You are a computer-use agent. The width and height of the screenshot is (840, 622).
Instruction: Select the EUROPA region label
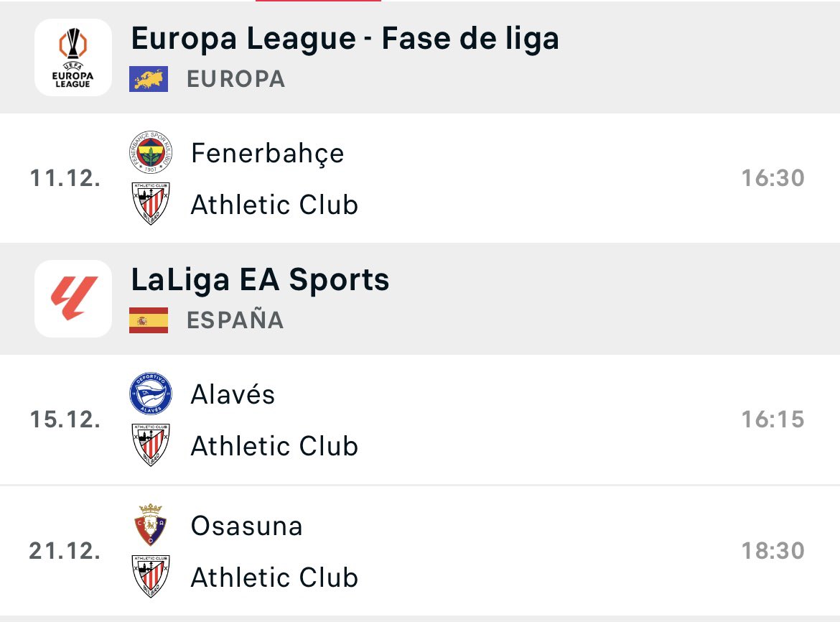point(235,79)
